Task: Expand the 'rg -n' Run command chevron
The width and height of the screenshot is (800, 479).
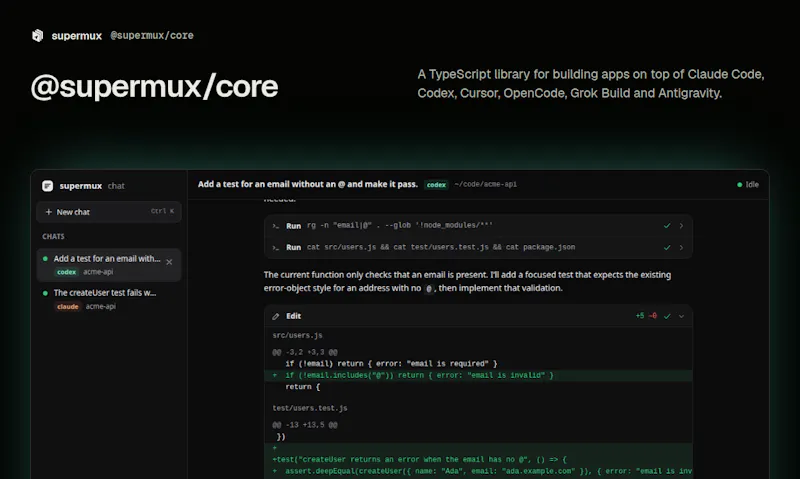Action: [x=681, y=225]
